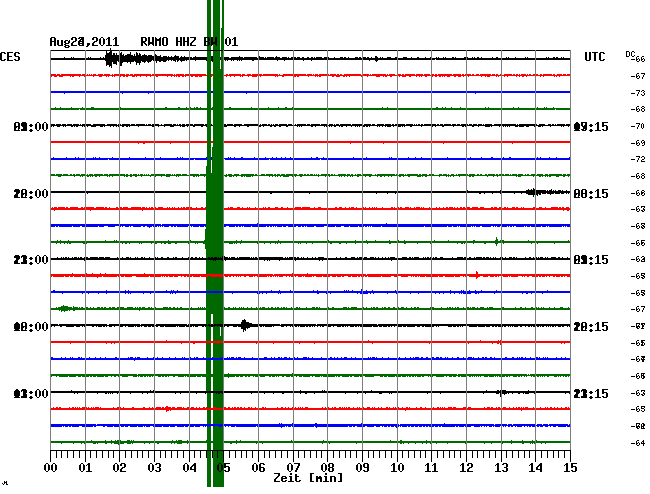Click the -69 DC offset value
650x494 pixels.
click(x=638, y=143)
